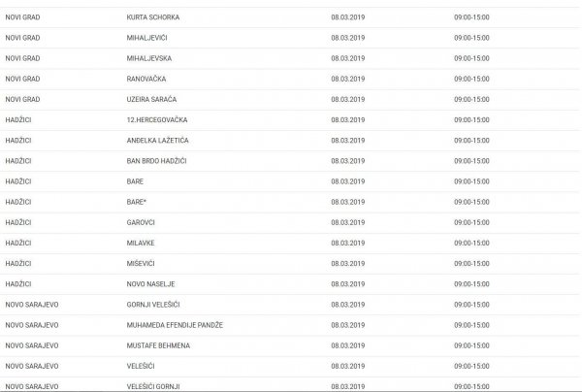
Task: Select the UZEIRA SARAĆA row street
Action: [151, 99]
